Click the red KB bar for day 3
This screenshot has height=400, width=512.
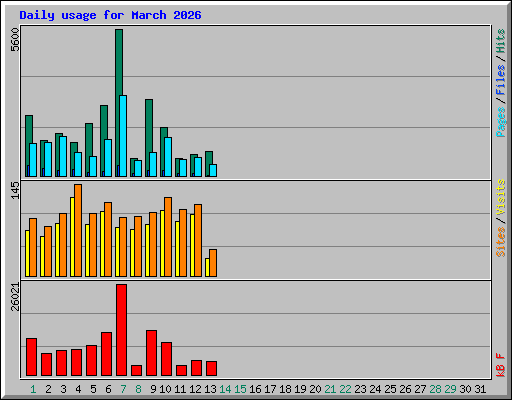click(x=61, y=363)
